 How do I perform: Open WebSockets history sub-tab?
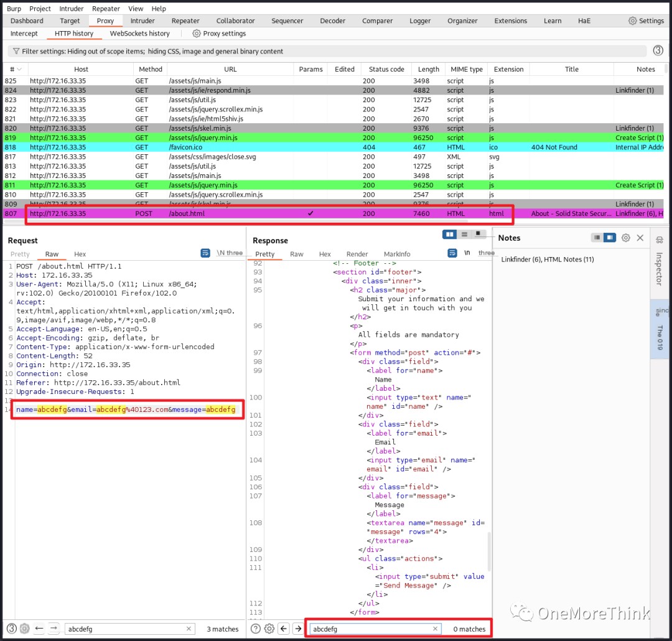click(x=140, y=34)
